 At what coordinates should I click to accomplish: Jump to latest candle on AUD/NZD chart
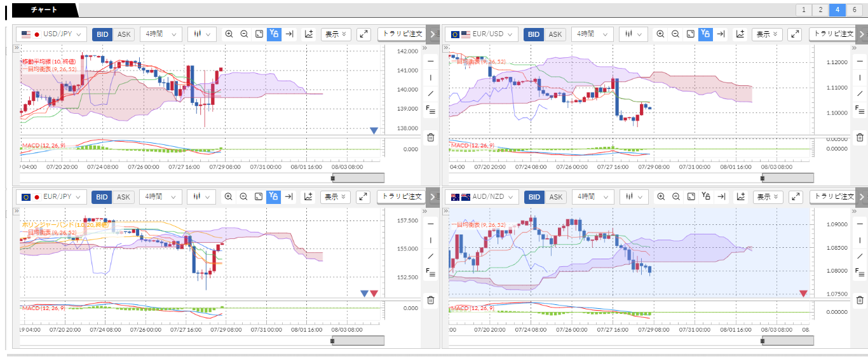pyautogui.click(x=721, y=197)
